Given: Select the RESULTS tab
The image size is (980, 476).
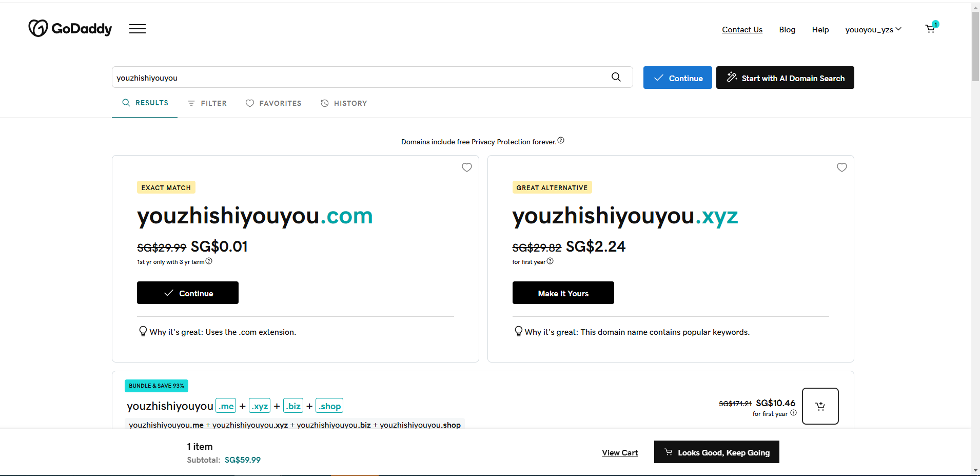Looking at the screenshot, I should [145, 103].
